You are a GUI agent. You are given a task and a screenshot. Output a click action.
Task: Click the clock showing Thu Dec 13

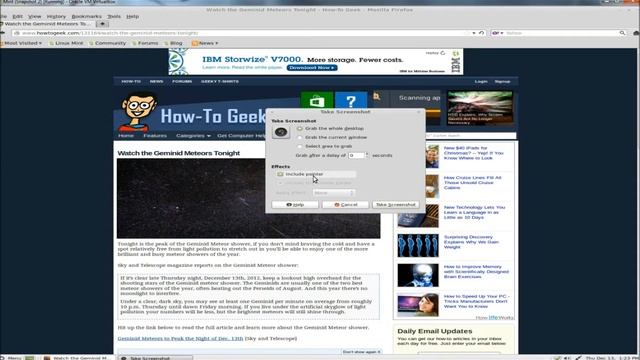[x=612, y=358]
